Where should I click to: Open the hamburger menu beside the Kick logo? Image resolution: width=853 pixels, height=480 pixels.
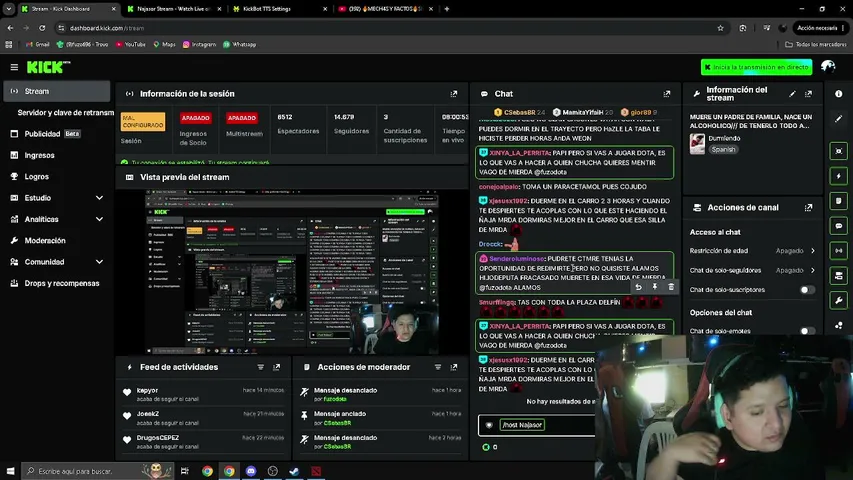[x=14, y=67]
